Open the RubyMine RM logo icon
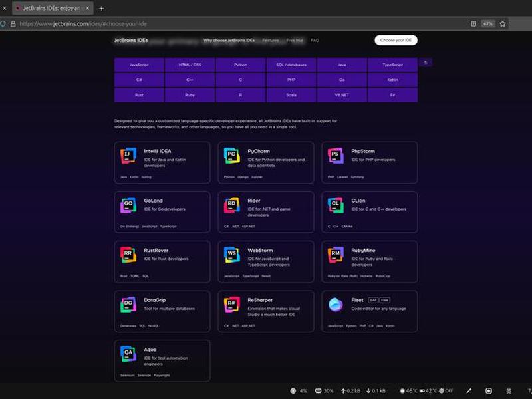The image size is (532, 399). 336,255
